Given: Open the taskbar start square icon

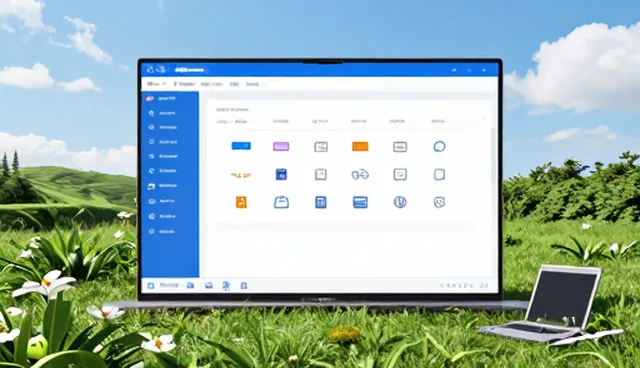Looking at the screenshot, I should [x=151, y=285].
